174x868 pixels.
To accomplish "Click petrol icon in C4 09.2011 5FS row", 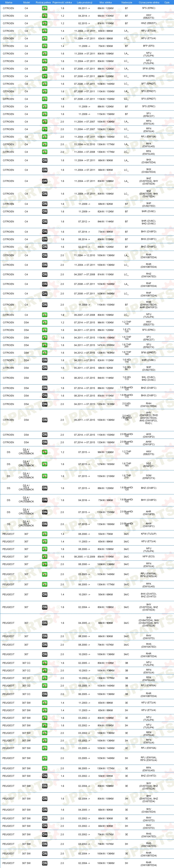I will point(45,8).
